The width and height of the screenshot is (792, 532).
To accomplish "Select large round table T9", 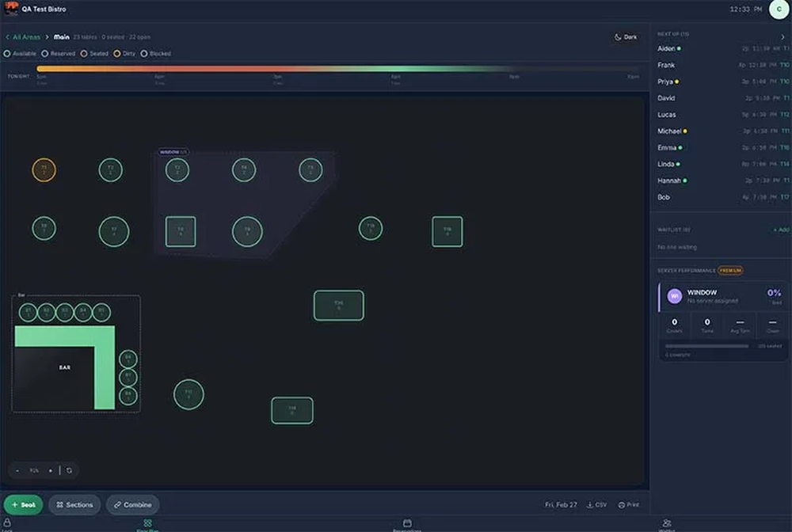I will coord(247,232).
